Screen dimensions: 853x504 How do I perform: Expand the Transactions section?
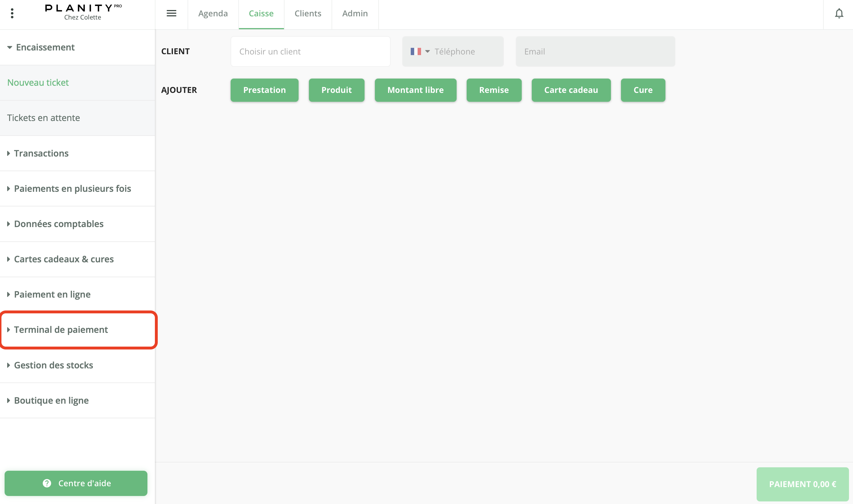click(x=41, y=153)
